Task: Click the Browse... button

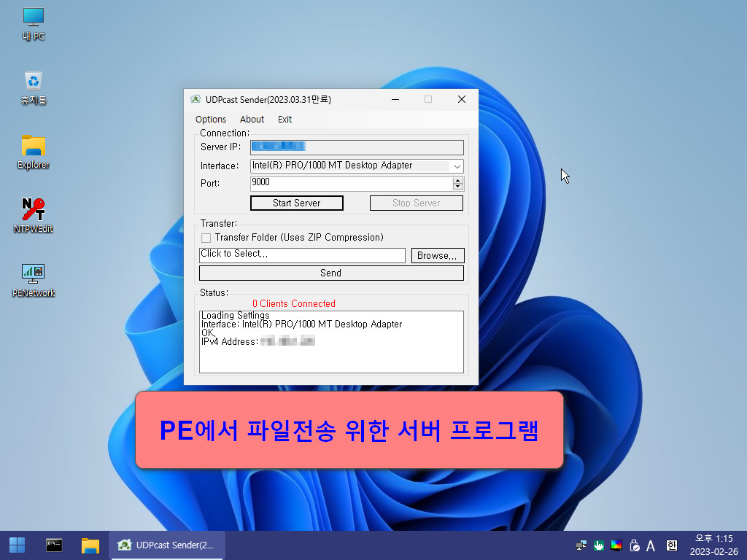Action: (438, 256)
